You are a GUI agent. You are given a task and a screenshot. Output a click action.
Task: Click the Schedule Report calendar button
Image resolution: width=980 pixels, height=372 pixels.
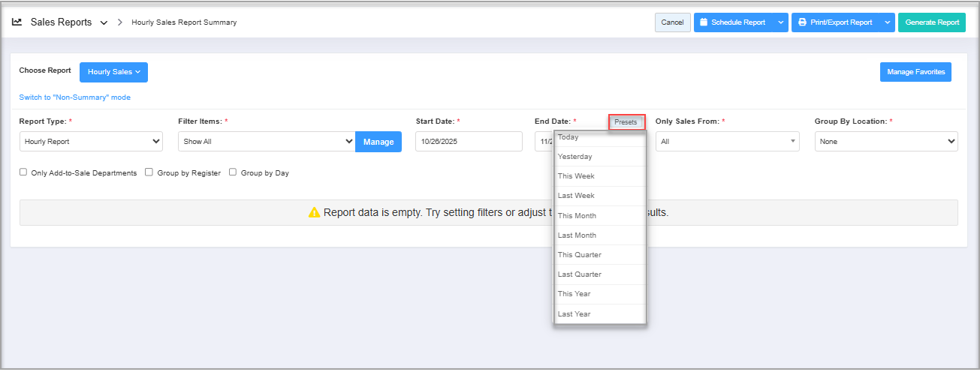pos(733,22)
